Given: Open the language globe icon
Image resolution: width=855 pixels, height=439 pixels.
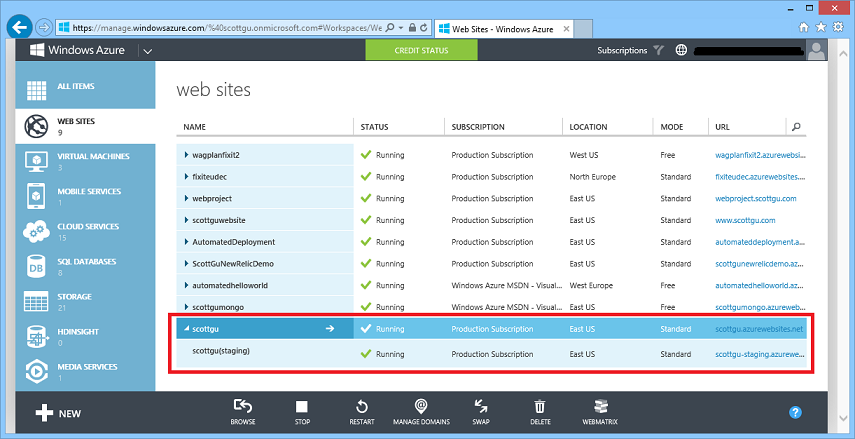Looking at the screenshot, I should point(682,50).
